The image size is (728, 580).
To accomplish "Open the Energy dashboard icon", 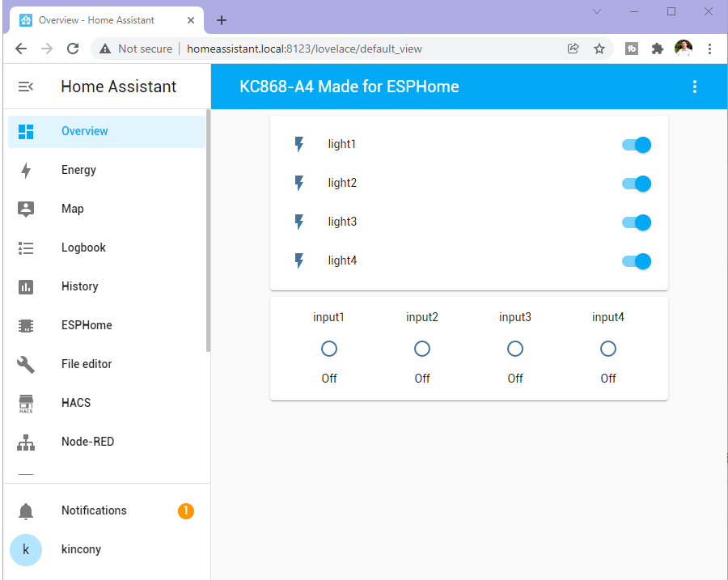I will (26, 170).
